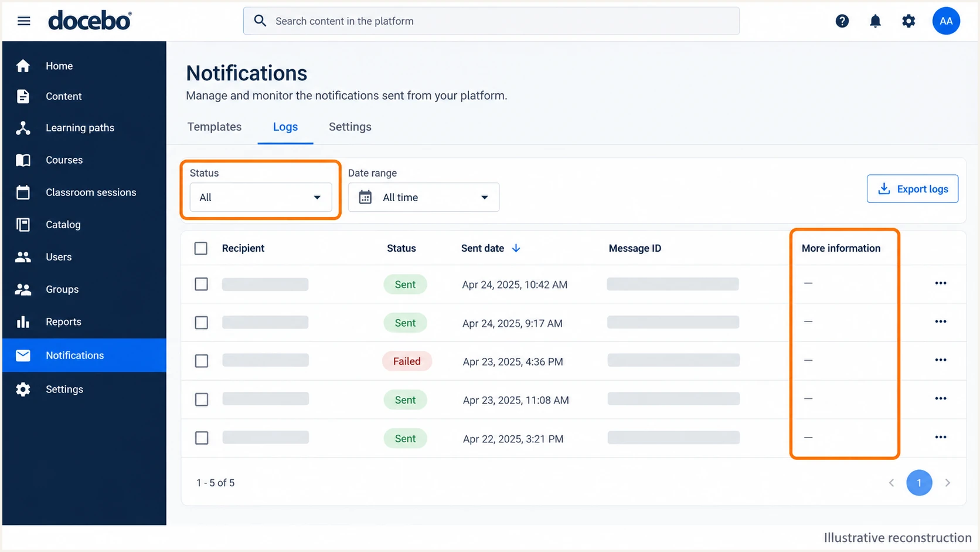Click the Recipient column header
This screenshot has width=980, height=552.
click(x=243, y=248)
